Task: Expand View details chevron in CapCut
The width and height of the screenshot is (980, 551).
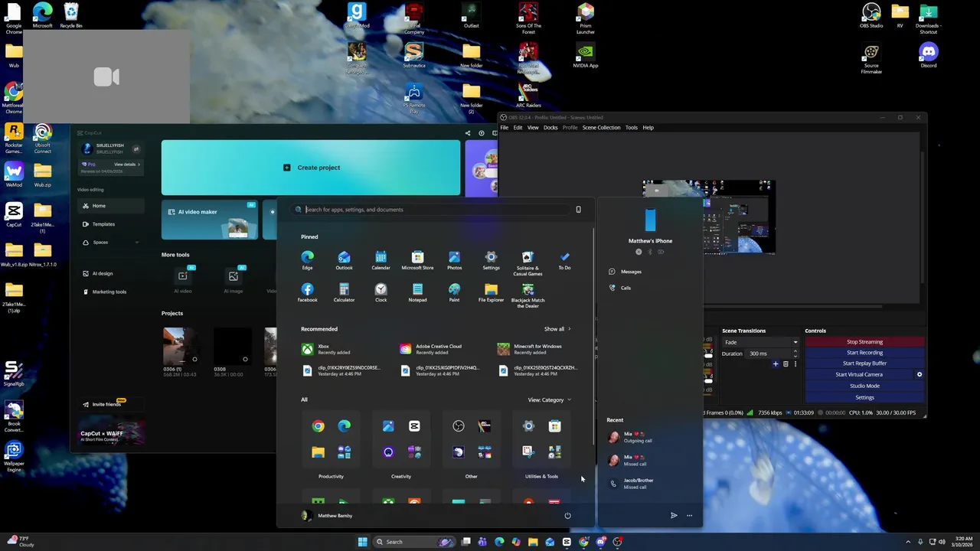Action: pyautogui.click(x=139, y=164)
